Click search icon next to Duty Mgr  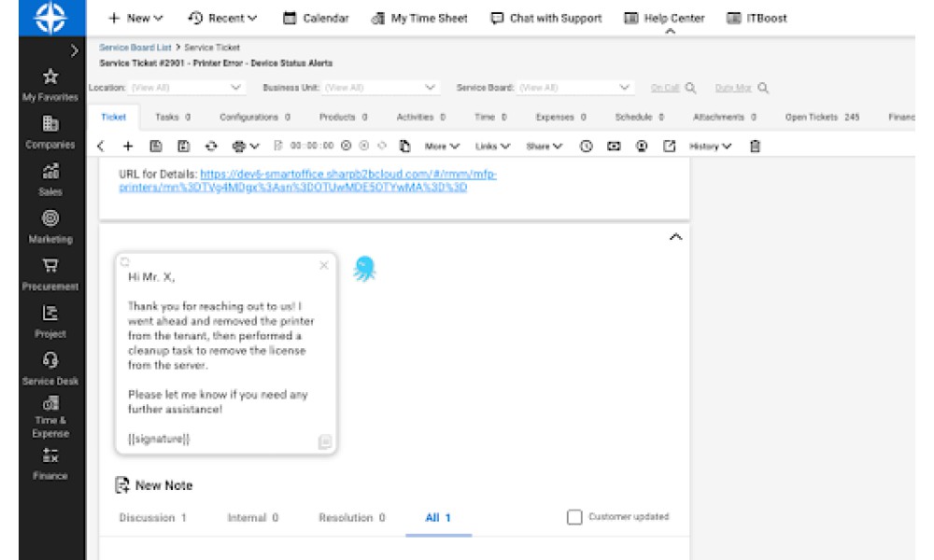tap(763, 88)
